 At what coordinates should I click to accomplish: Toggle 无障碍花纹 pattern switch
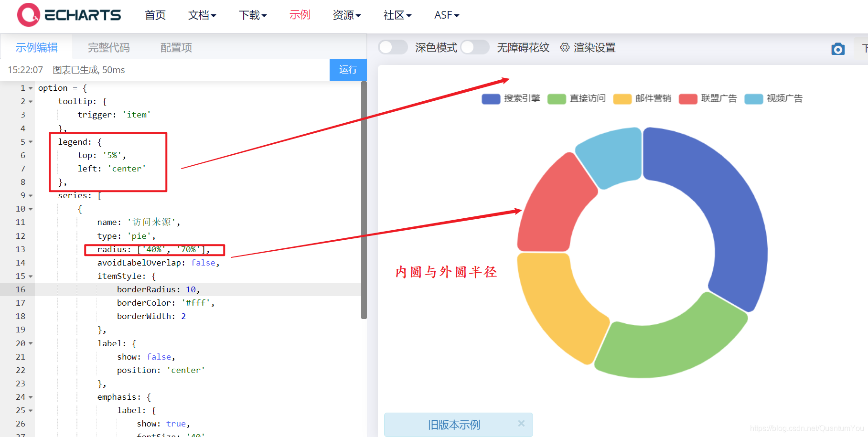(474, 47)
